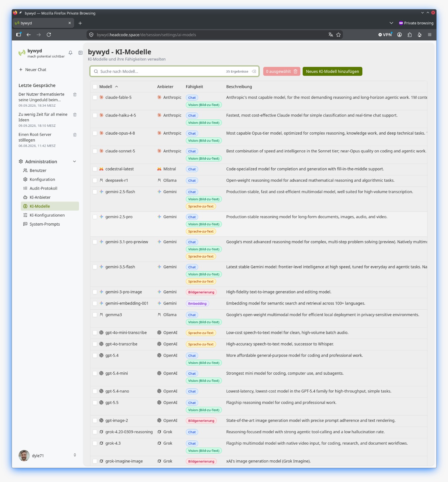Click the Anbieter column header
This screenshot has width=448, height=482.
click(165, 87)
